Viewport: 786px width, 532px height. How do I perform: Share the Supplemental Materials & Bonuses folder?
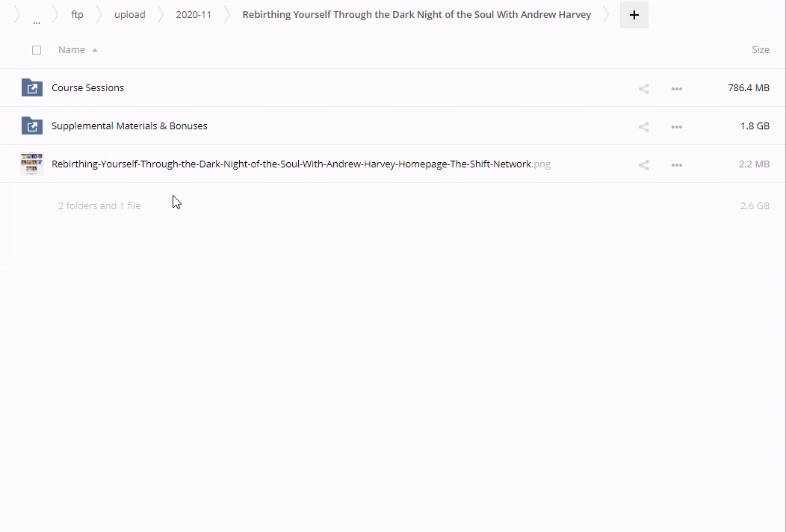[x=643, y=126]
